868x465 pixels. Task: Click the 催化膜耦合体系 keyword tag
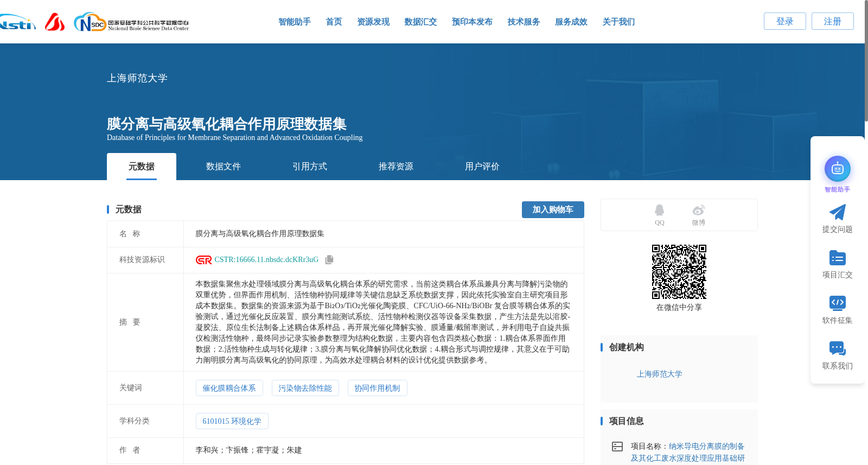(x=229, y=388)
